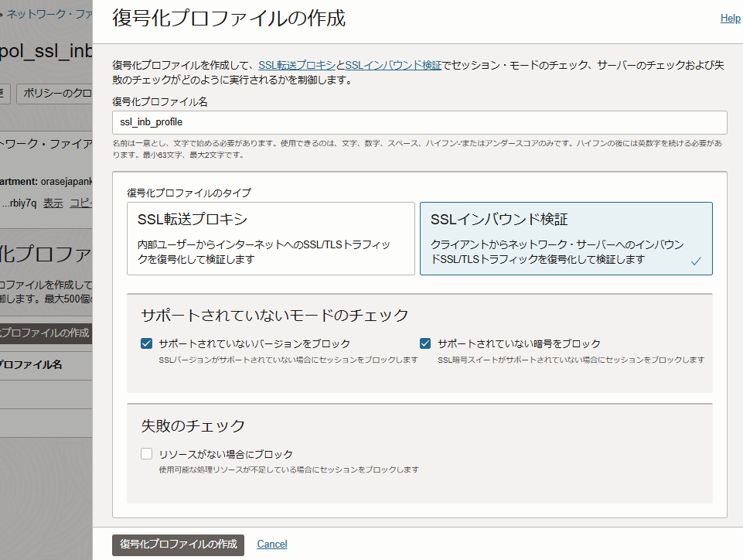Click the checkmark on the selected type card
Viewport: 743px width, 560px height.
[695, 261]
